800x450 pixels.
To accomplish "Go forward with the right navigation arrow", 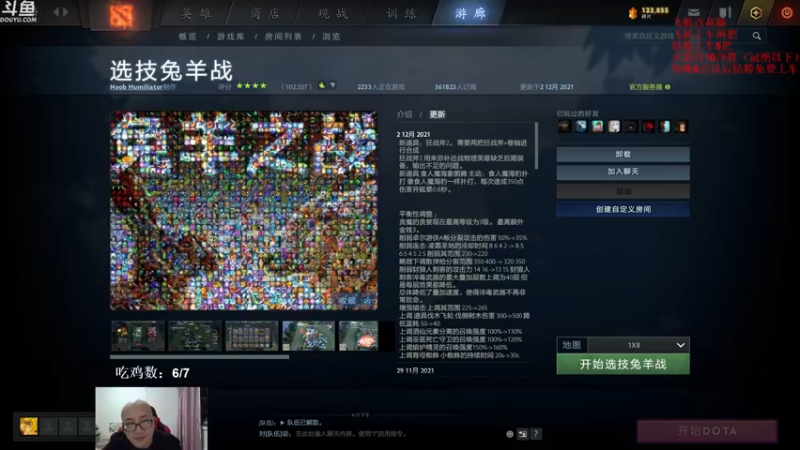I will [x=65, y=12].
